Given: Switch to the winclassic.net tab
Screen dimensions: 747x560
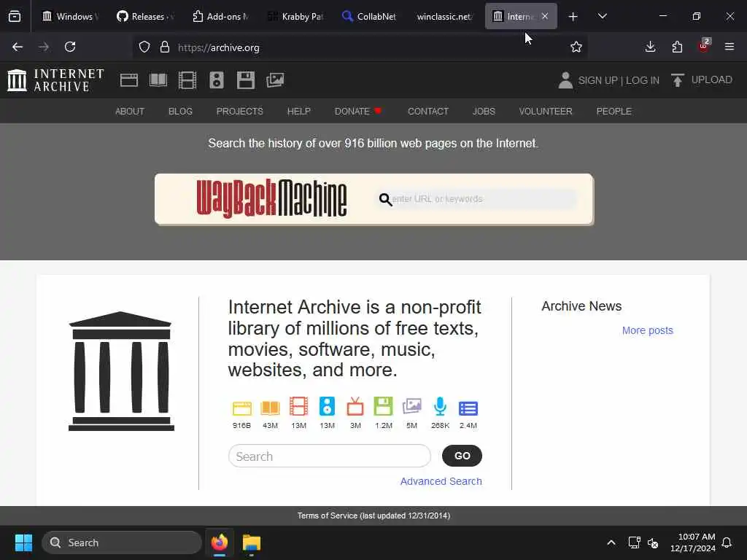Looking at the screenshot, I should [444, 17].
